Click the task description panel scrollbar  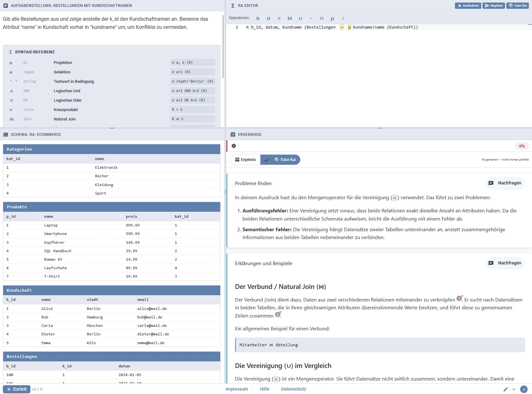[x=223, y=46]
